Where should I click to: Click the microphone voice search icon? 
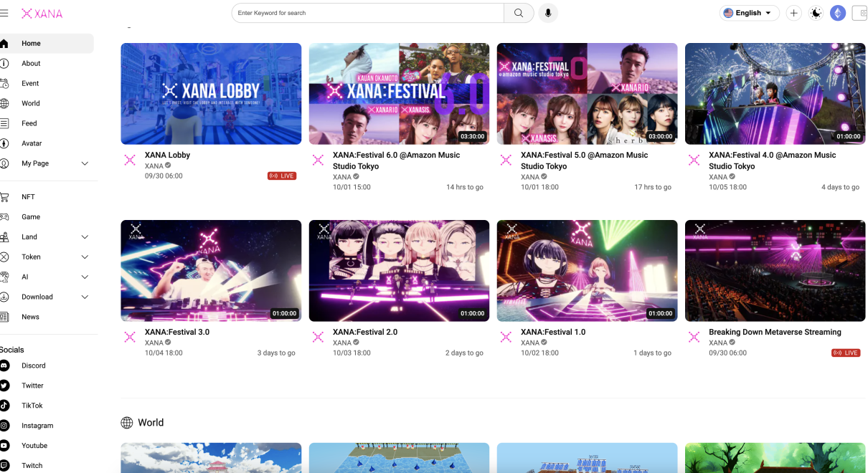[548, 13]
